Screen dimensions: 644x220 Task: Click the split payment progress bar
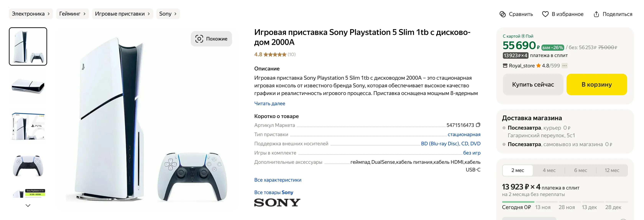(564, 202)
